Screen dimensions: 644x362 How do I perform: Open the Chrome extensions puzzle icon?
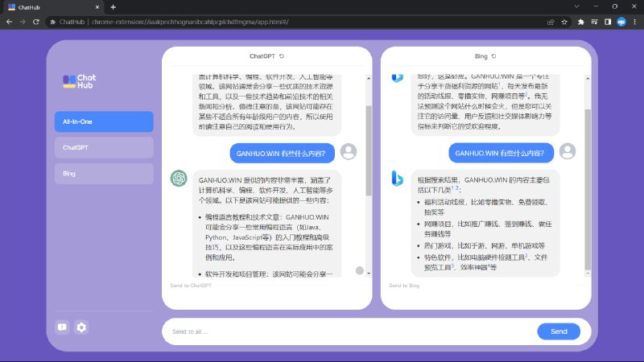[580, 23]
